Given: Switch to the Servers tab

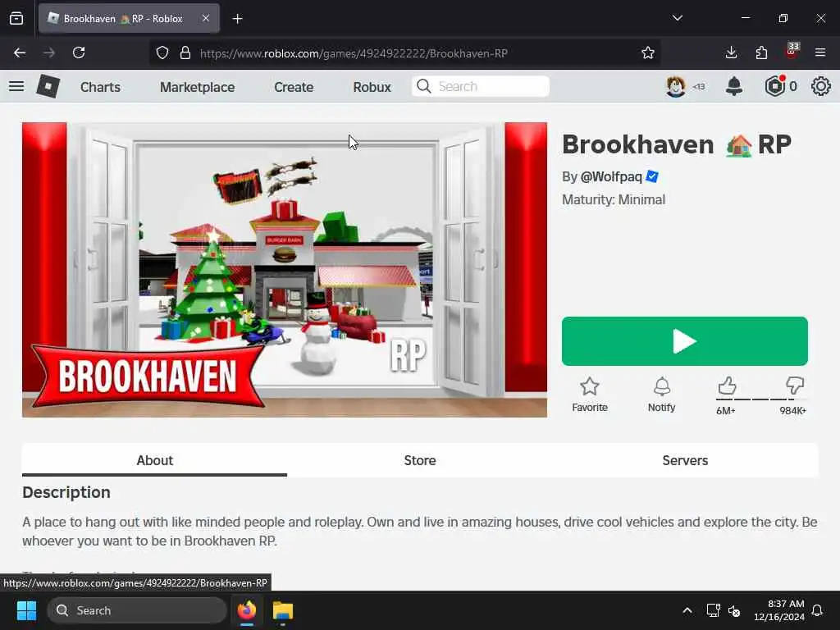Looking at the screenshot, I should [685, 460].
